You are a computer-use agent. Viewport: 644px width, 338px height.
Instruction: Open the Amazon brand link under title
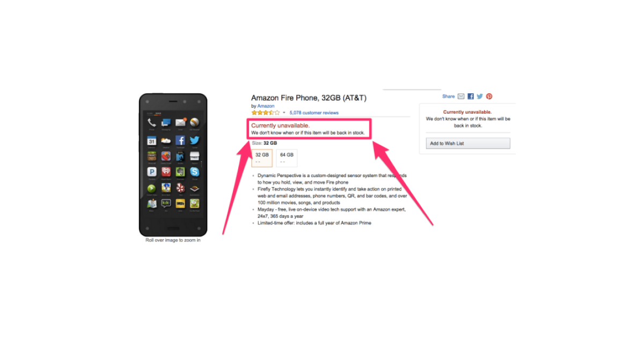(x=266, y=106)
